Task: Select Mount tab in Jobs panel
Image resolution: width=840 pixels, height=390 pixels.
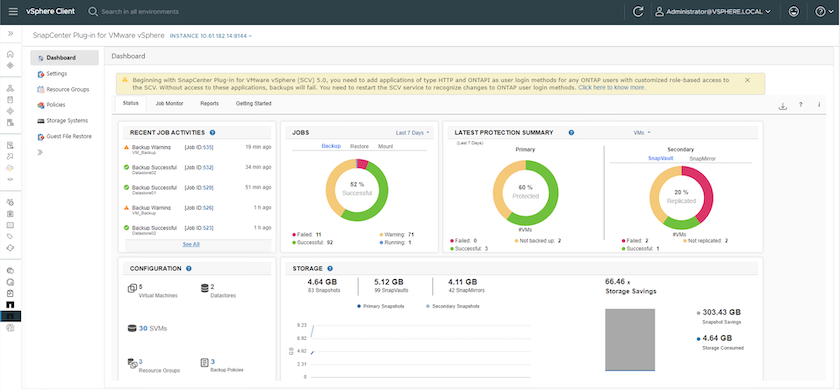Action: click(x=385, y=146)
